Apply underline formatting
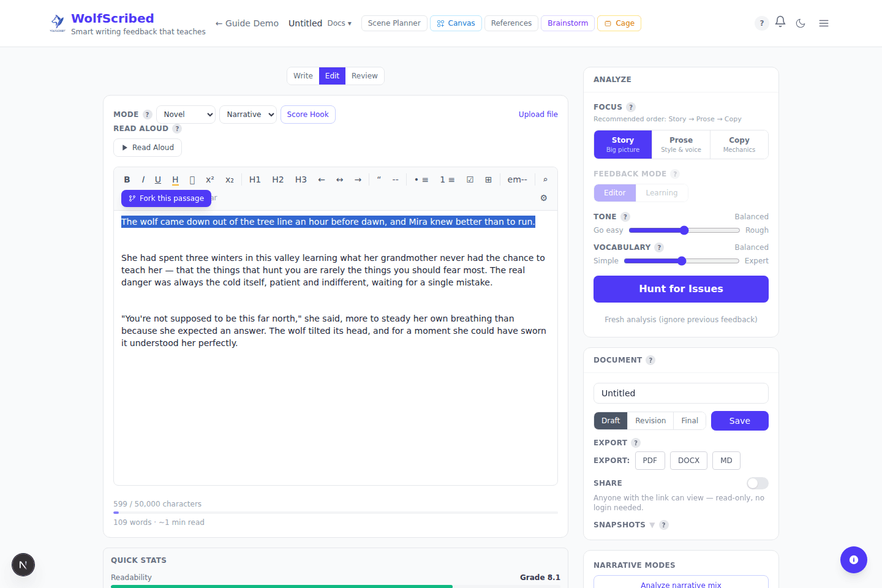The height and width of the screenshot is (588, 882). point(158,179)
